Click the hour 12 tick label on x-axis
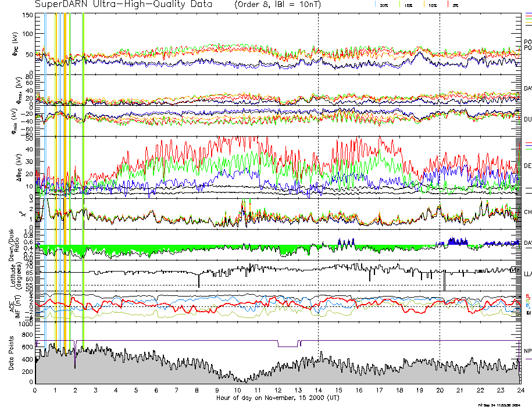This screenshot has width=532, height=407. click(x=277, y=390)
